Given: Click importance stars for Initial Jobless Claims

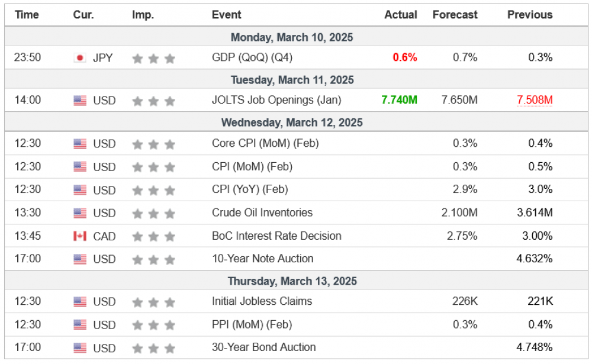Looking at the screenshot, I should coord(153,302).
